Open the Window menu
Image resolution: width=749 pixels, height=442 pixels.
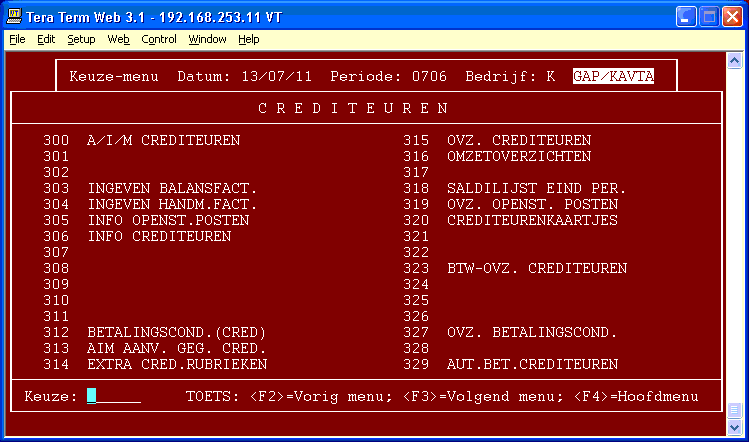pos(207,39)
